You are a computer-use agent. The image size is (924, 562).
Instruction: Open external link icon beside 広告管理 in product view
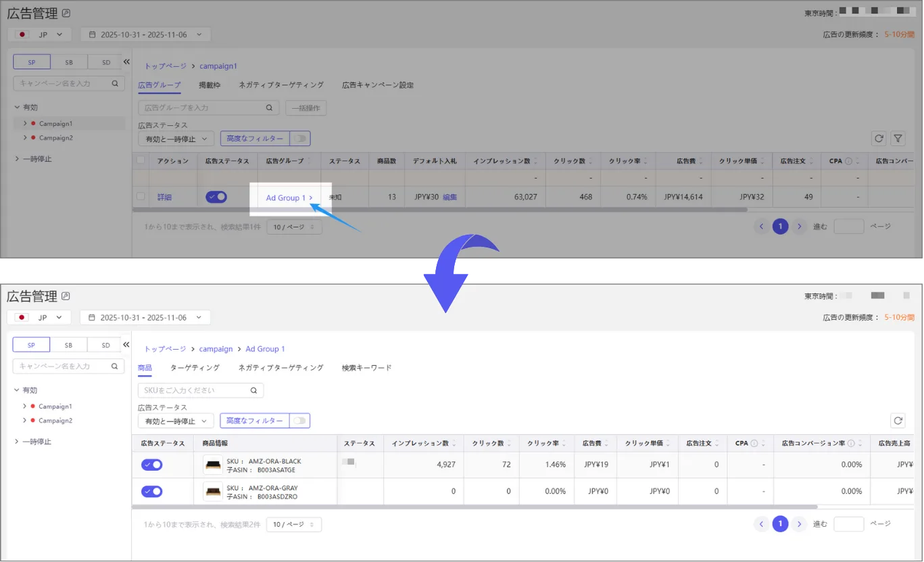coord(66,296)
